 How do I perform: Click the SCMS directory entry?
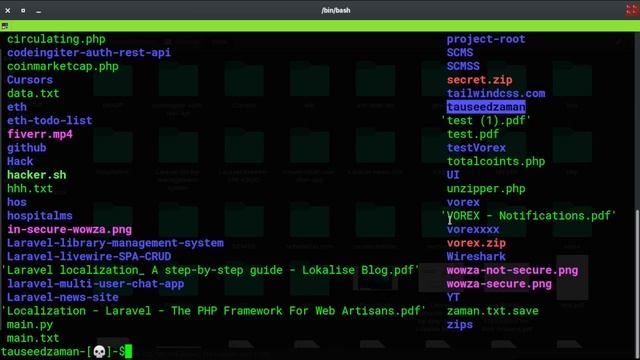click(x=460, y=53)
